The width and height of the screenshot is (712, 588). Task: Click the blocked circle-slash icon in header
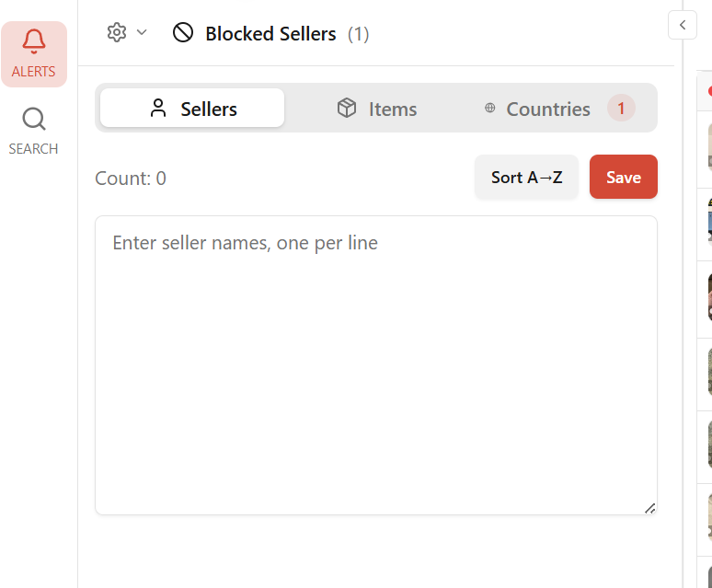pos(183,33)
